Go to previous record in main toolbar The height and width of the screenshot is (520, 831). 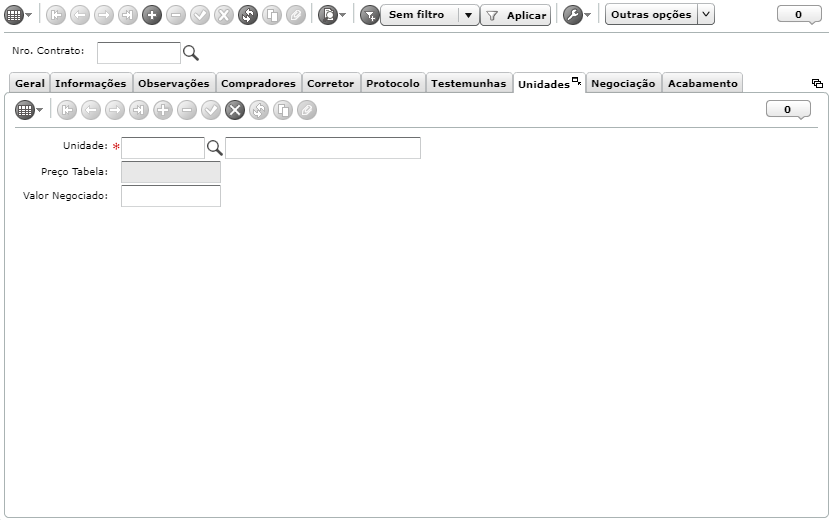79,15
